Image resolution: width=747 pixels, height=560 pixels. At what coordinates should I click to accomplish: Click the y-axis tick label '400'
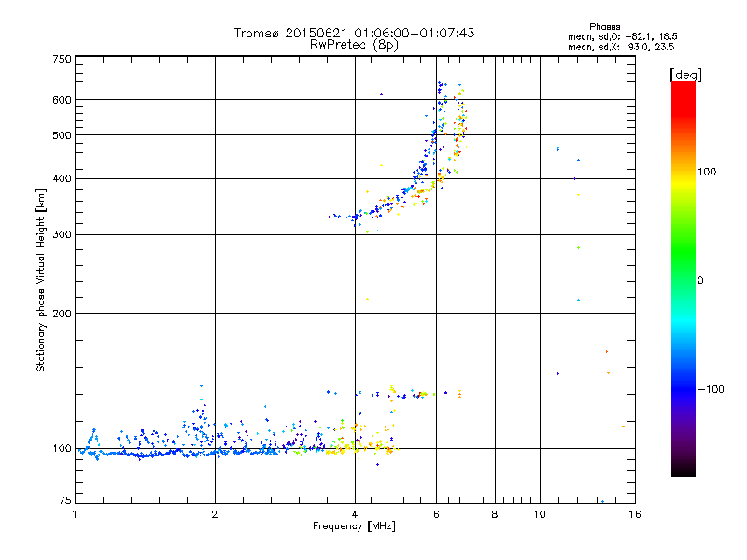pos(62,178)
